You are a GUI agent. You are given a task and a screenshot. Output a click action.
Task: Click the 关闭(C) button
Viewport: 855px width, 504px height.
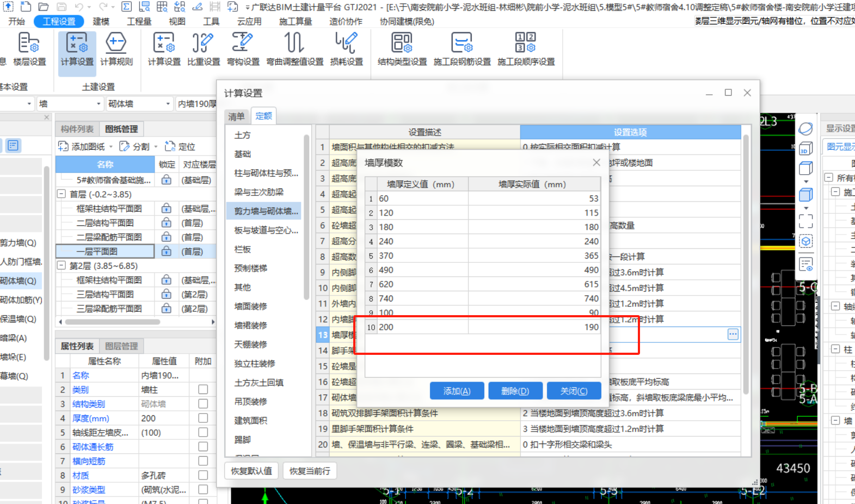tap(574, 391)
